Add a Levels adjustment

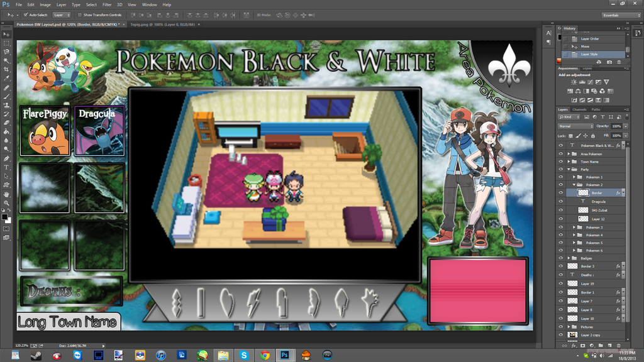pos(582,82)
